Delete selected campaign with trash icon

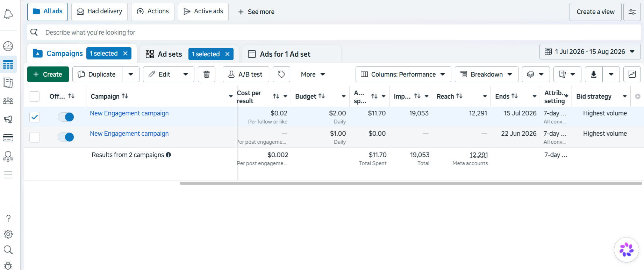tap(207, 74)
